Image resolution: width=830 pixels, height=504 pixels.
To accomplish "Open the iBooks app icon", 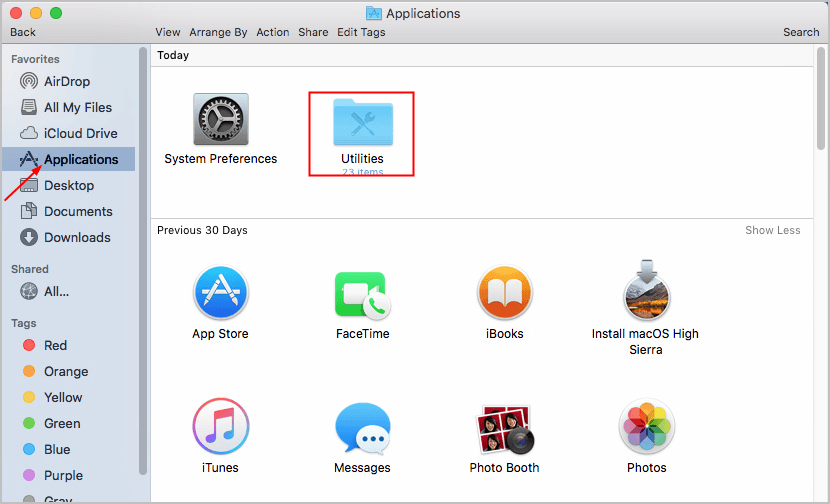I will (504, 292).
